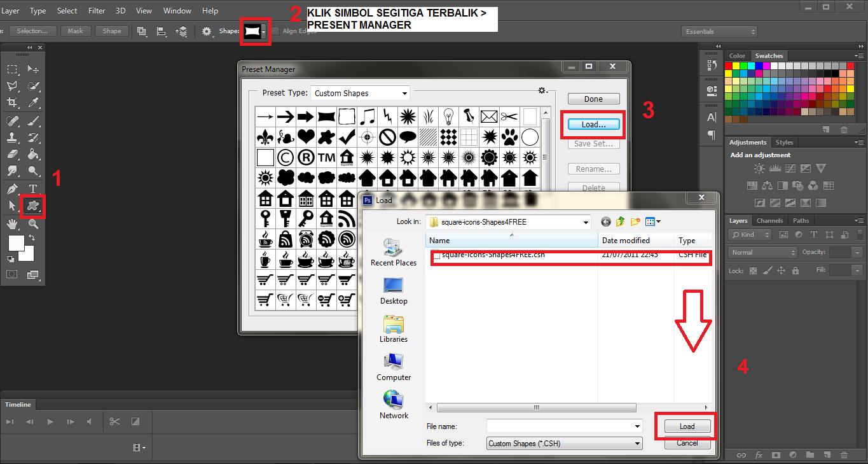Open the Curves adjustment in Adjustments panel
Image resolution: width=868 pixels, height=464 pixels.
point(790,167)
